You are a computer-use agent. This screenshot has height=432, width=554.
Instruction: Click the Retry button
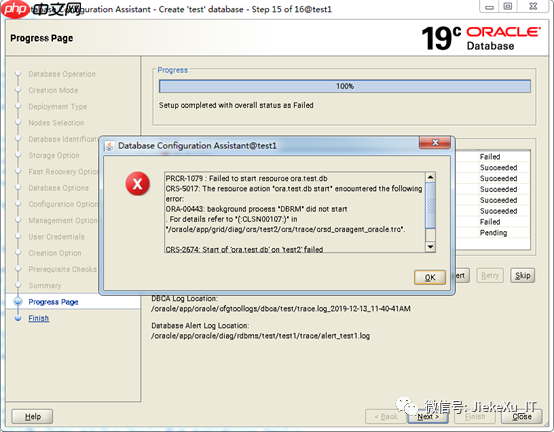[489, 275]
